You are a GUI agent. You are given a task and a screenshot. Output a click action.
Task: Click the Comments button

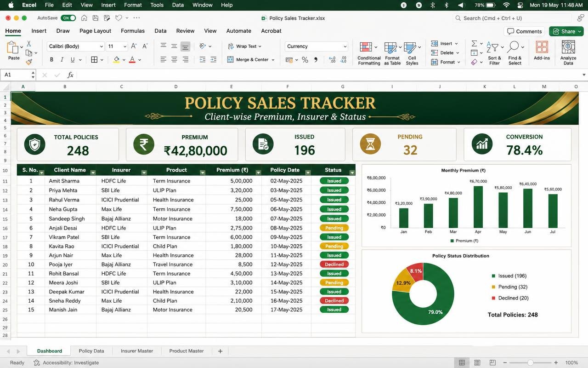(524, 31)
